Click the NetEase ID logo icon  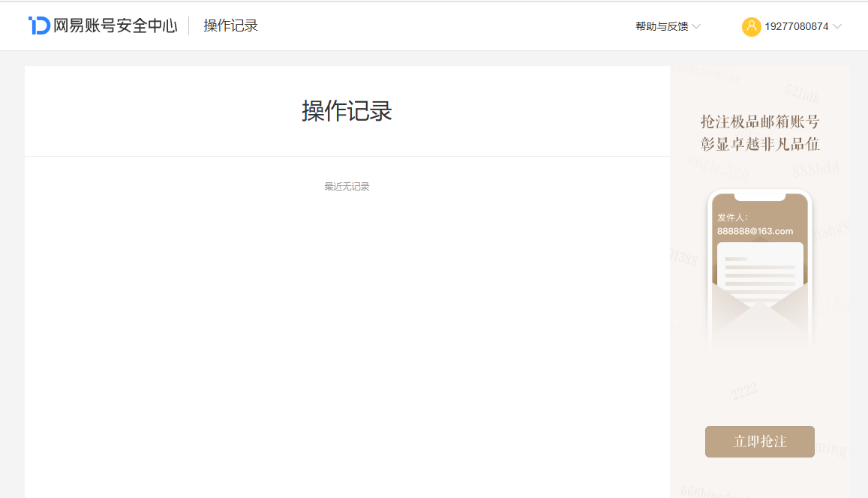(x=39, y=25)
